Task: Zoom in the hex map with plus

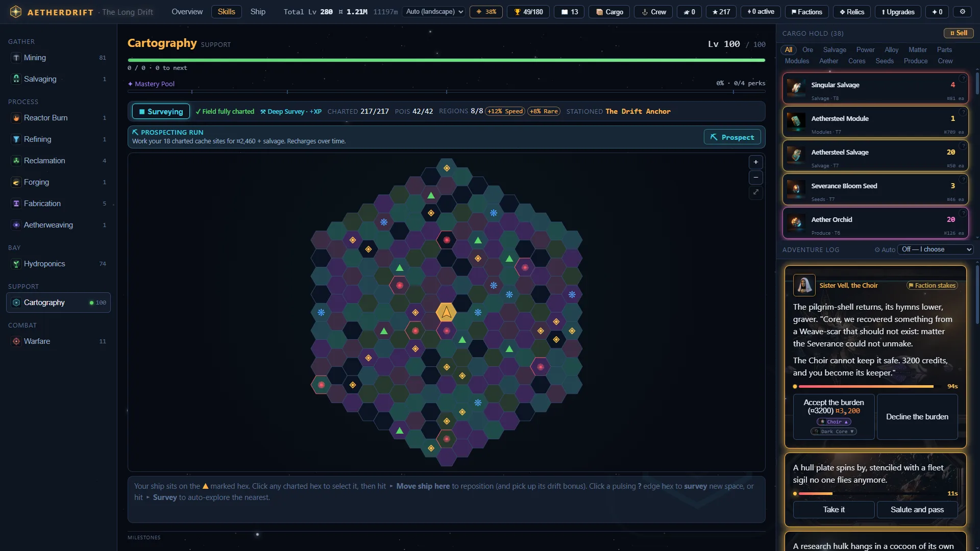Action: coord(756,162)
